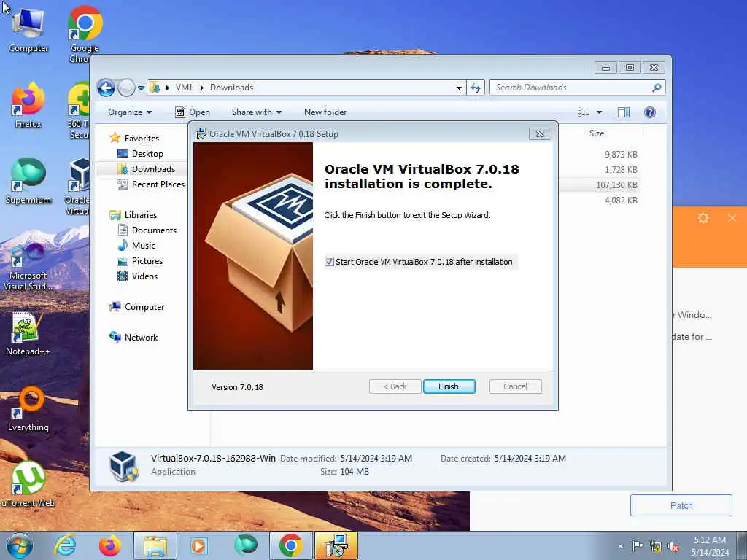Image resolution: width=747 pixels, height=560 pixels.
Task: Select Network in the navigation pane
Action: click(141, 337)
